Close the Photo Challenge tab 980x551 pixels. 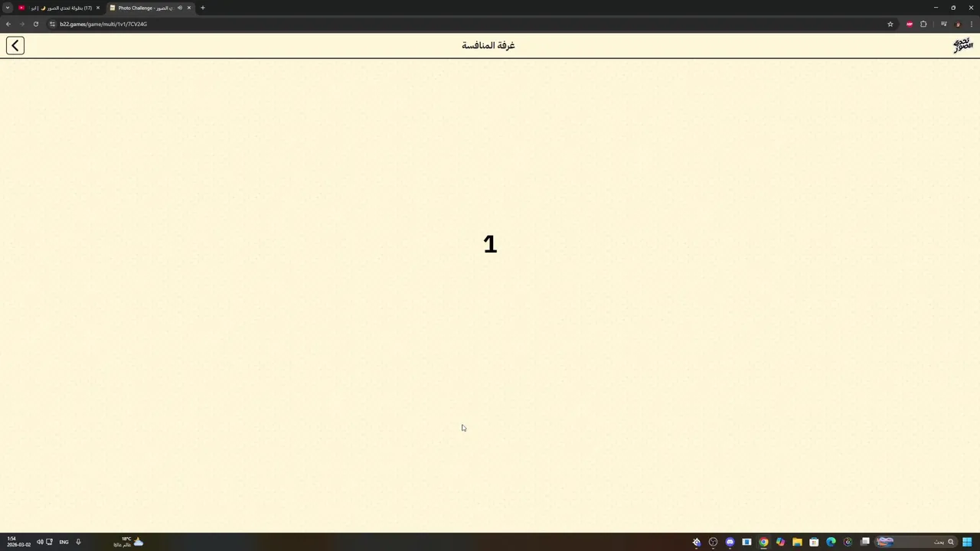point(189,8)
